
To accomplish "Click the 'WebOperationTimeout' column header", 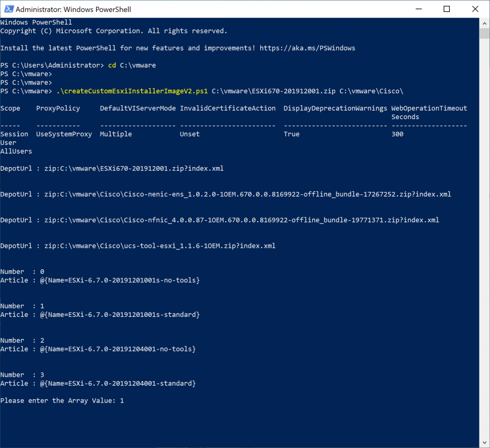I will [x=429, y=109].
